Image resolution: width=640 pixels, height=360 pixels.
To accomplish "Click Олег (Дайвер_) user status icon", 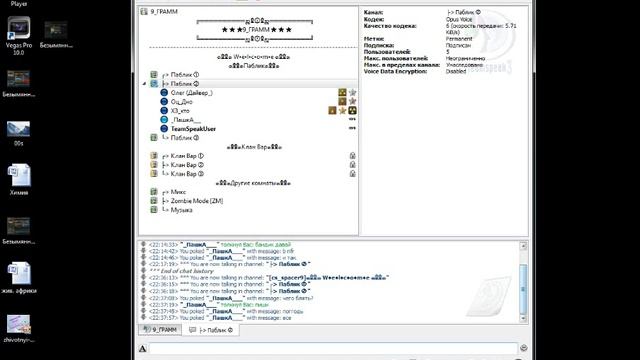I will point(164,93).
